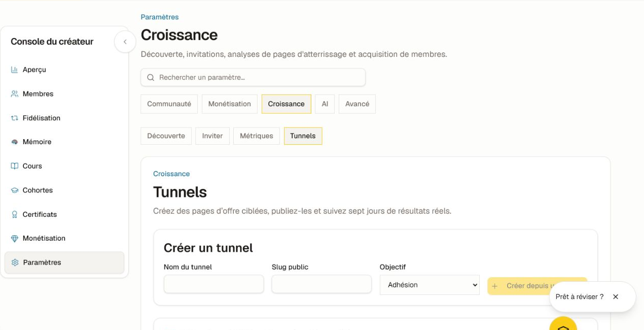Click the Cohortes graduation cap icon

(x=14, y=190)
